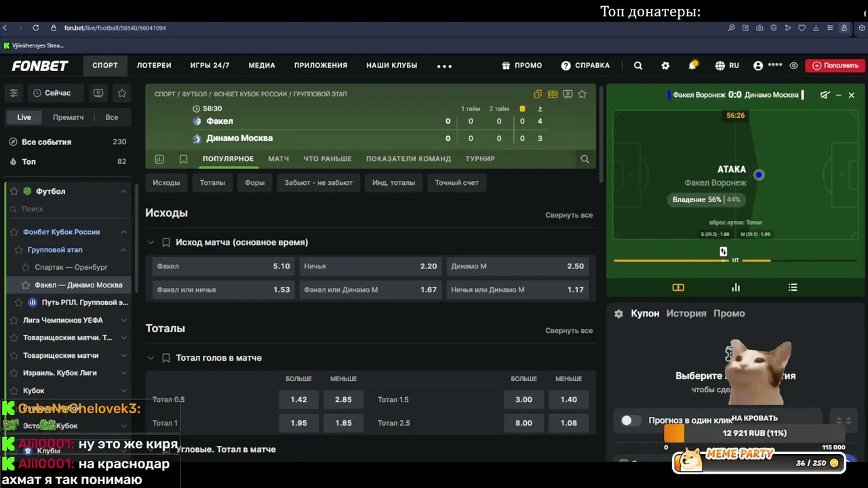Bookmark the Тотал голов в матче market
Image resolution: width=868 pixels, height=488 pixels.
tap(166, 358)
